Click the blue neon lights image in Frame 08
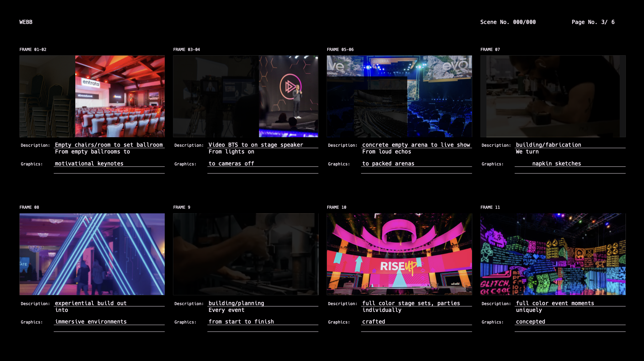Image resolution: width=644 pixels, height=361 pixels. coord(92,254)
